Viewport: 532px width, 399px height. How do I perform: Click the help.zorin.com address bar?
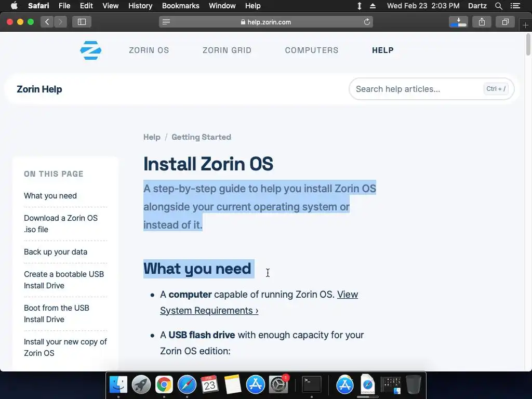266,22
